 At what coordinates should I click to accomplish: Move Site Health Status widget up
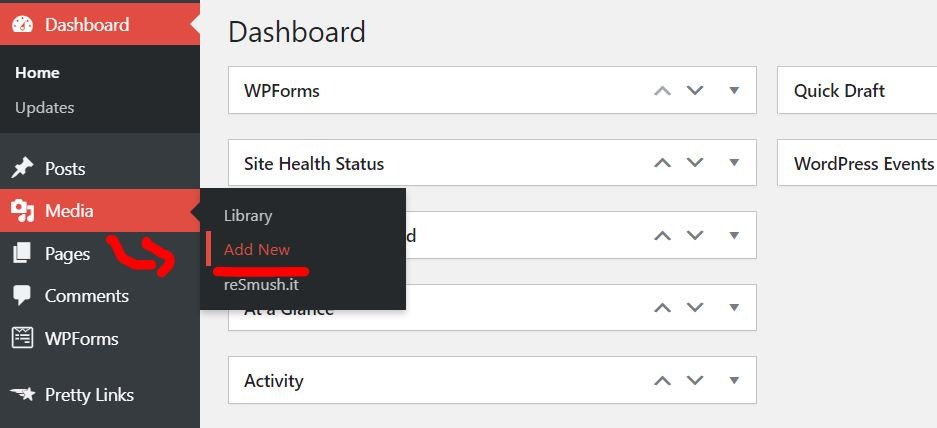point(662,163)
